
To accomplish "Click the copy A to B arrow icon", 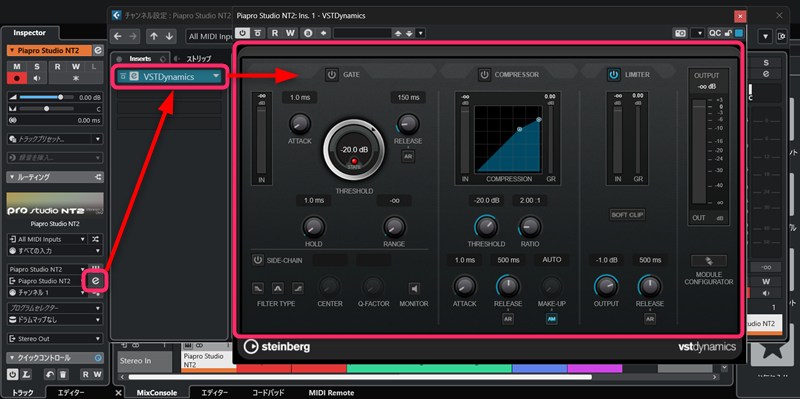I will coord(323,33).
